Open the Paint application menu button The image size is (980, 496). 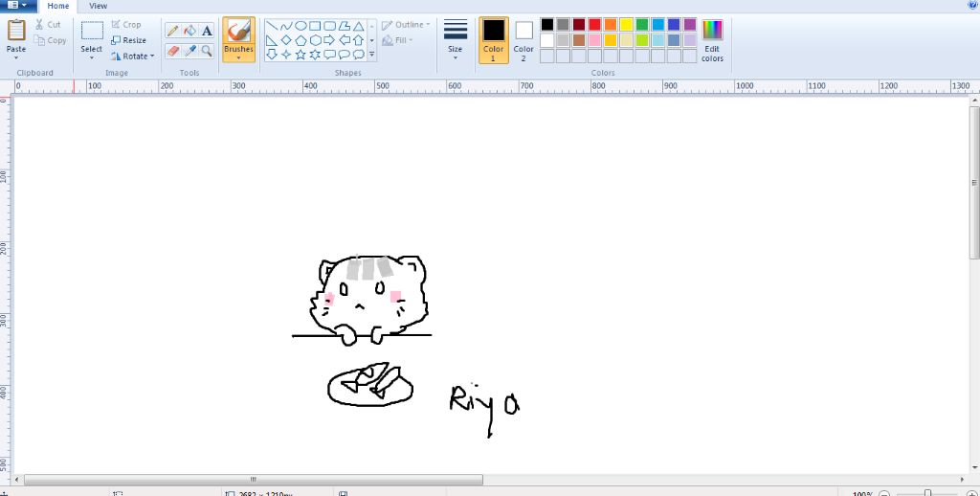tap(17, 6)
